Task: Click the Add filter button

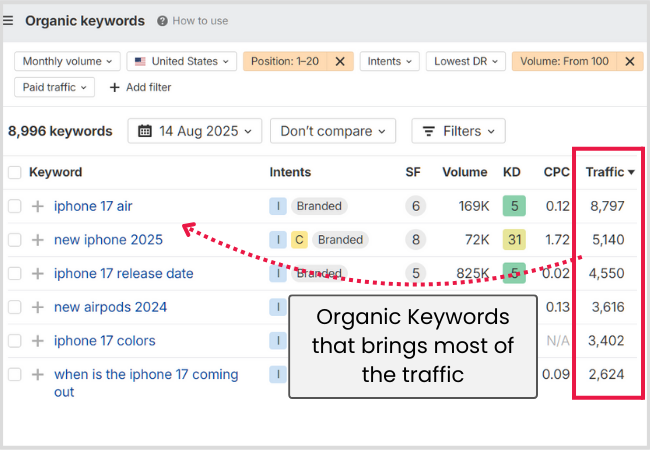Action: point(140,87)
